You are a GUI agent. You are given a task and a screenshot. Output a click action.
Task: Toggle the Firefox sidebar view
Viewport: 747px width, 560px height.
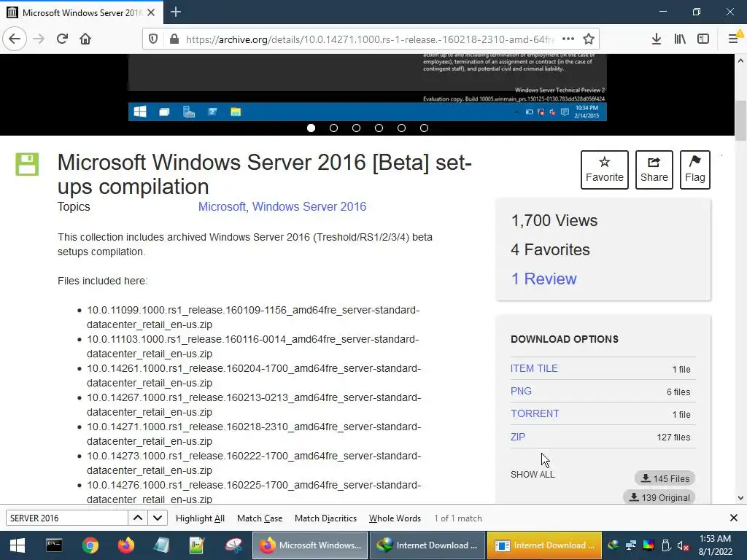click(703, 39)
